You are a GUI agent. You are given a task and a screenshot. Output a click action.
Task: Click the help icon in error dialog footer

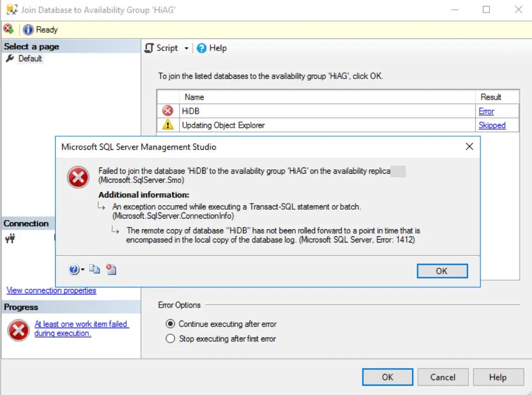pos(73,270)
